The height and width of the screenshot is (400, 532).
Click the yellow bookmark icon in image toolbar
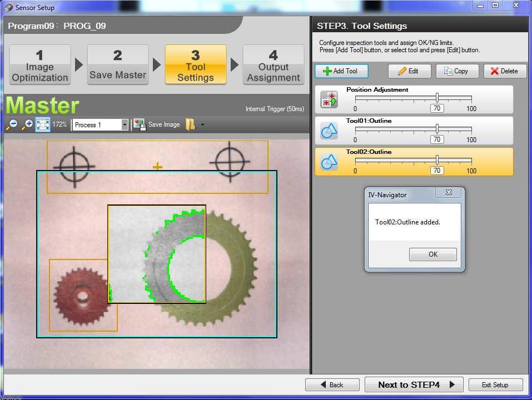[190, 124]
